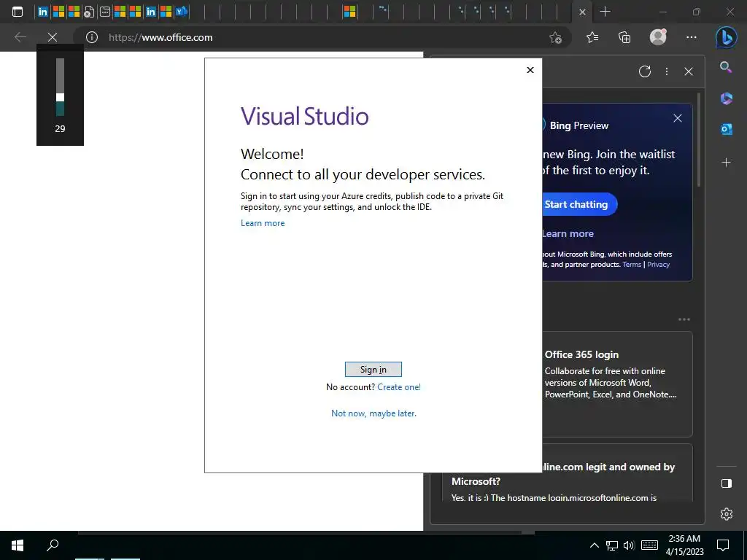This screenshot has width=747, height=560.
Task: Open network status tray icon
Action: [612, 545]
